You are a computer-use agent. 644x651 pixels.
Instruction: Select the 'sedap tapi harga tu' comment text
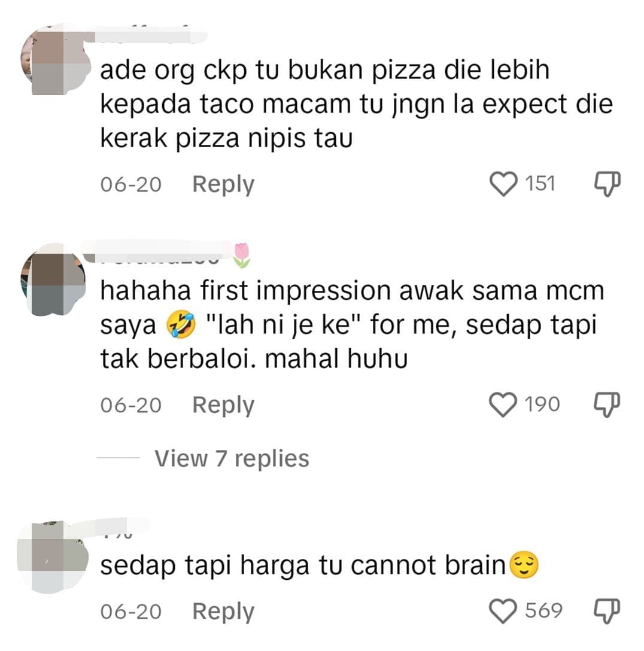click(319, 565)
